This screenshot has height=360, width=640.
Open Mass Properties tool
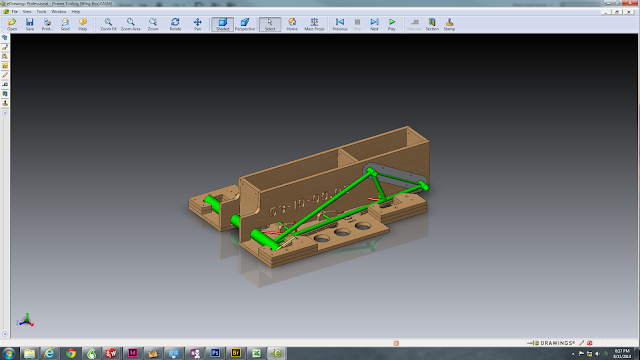click(x=314, y=24)
